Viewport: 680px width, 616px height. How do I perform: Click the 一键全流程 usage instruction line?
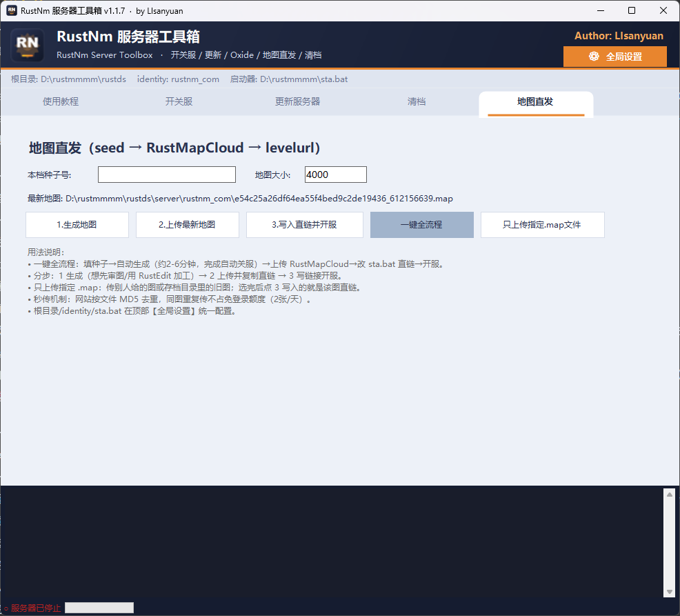(235, 264)
